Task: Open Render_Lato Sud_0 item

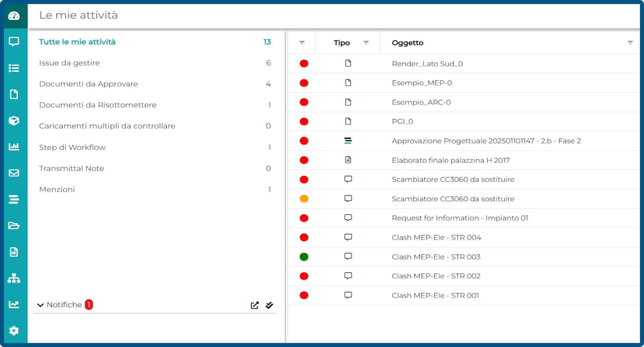Action: pyautogui.click(x=427, y=64)
